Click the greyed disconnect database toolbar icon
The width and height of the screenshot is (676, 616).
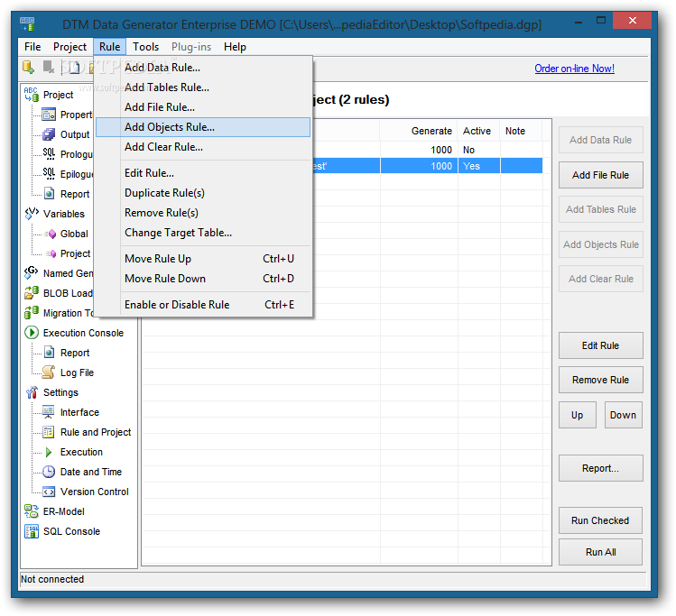(x=49, y=68)
